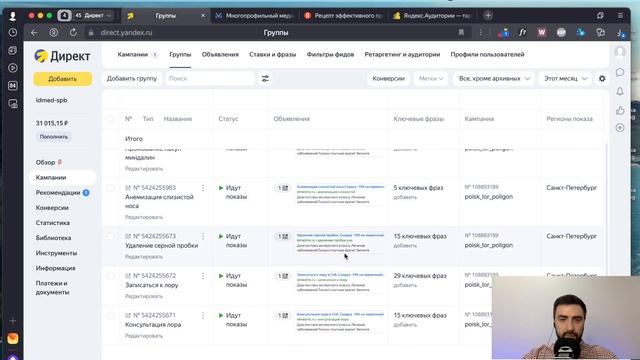Open the browser history clock icon
Image resolution: width=640 pixels, height=360 pixels.
[13, 32]
